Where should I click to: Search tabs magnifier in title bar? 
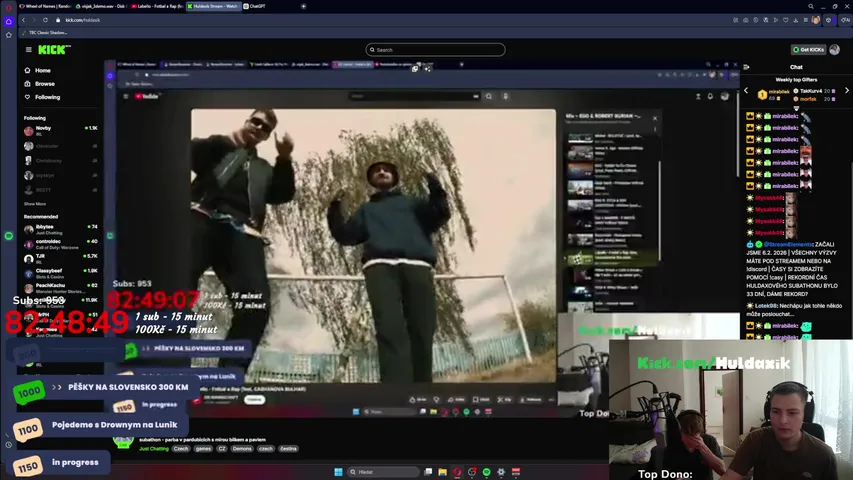coord(811,7)
